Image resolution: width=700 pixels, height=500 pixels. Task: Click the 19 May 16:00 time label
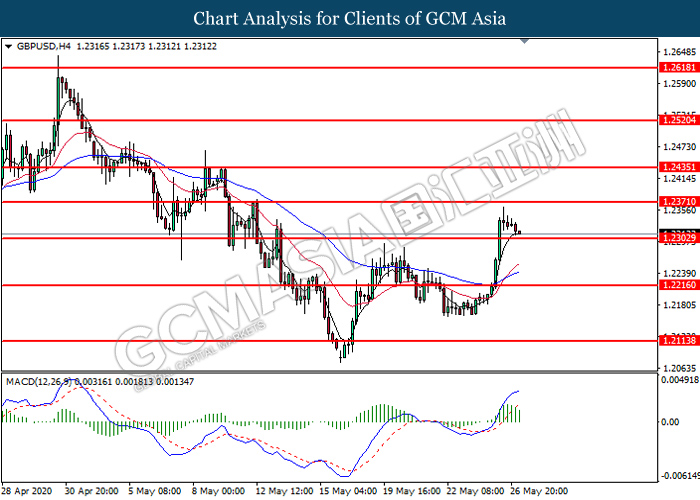tap(412, 491)
